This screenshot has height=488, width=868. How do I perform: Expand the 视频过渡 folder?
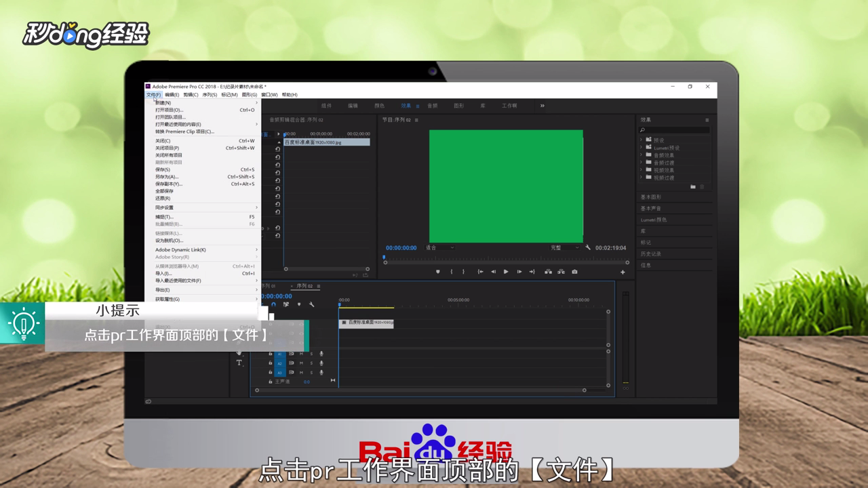pos(641,178)
